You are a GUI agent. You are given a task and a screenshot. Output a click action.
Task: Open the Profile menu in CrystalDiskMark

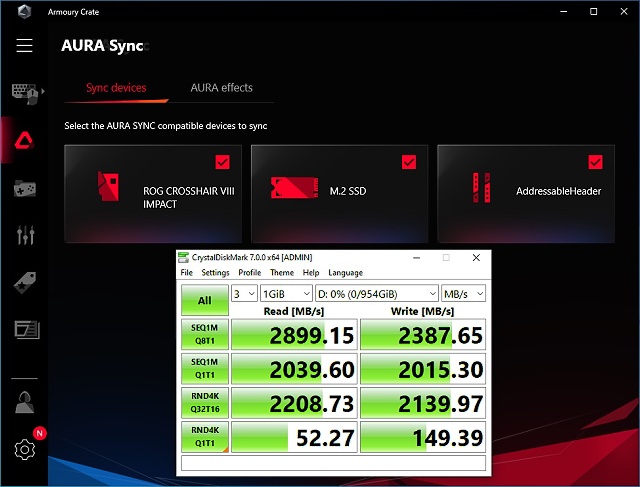coord(250,272)
